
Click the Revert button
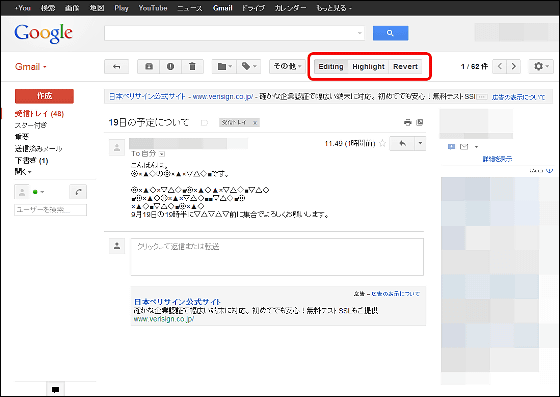click(x=405, y=67)
